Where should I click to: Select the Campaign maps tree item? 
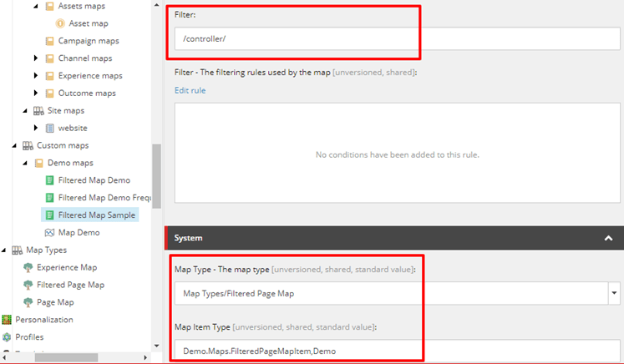click(89, 41)
